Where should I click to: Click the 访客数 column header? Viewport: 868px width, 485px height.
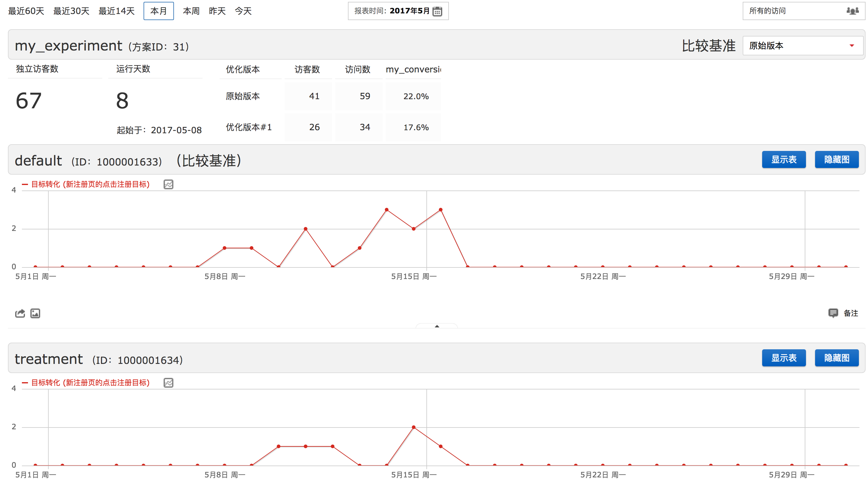pyautogui.click(x=307, y=69)
